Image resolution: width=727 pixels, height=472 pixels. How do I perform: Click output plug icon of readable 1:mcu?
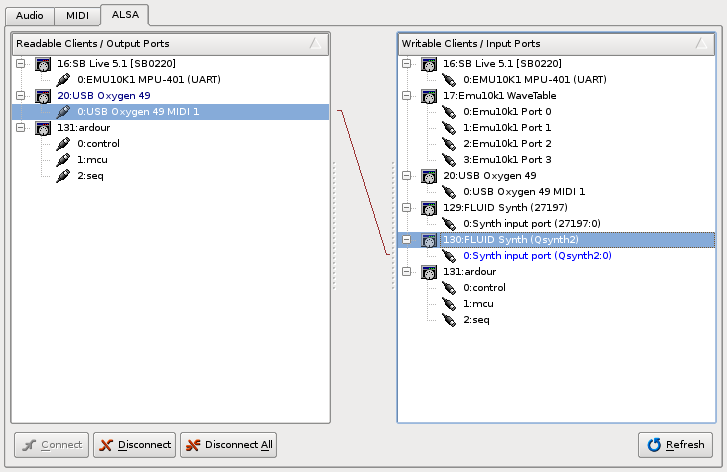pyautogui.click(x=63, y=160)
